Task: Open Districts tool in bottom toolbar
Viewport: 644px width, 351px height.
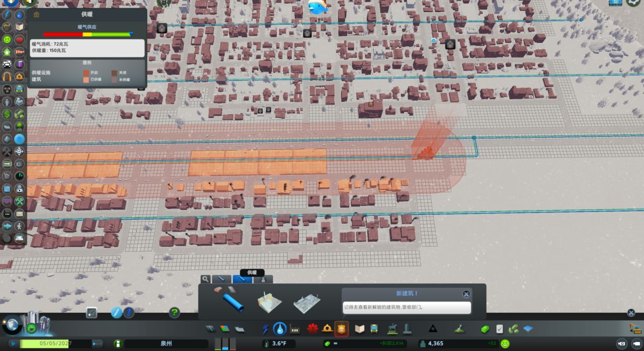Action: point(239,329)
